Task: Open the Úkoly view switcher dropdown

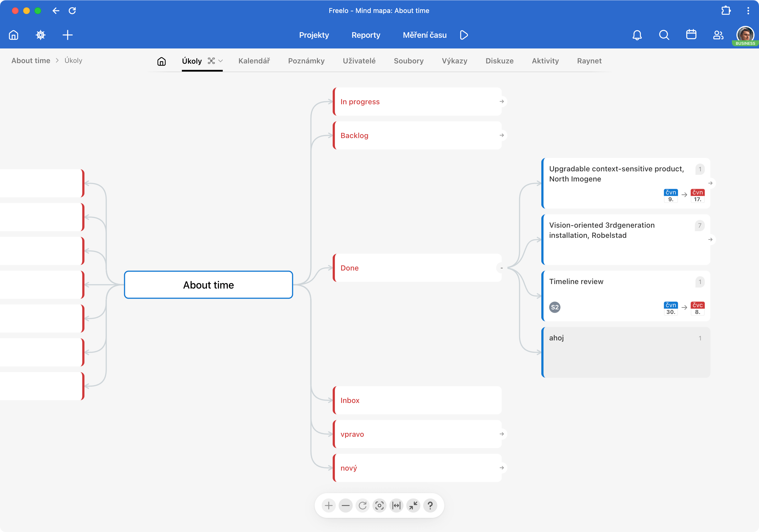Action: [215, 61]
